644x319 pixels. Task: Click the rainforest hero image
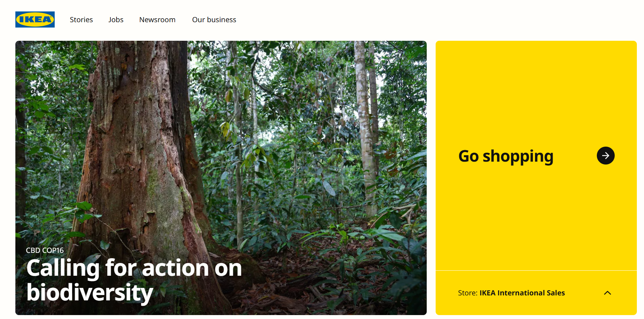[x=221, y=143]
